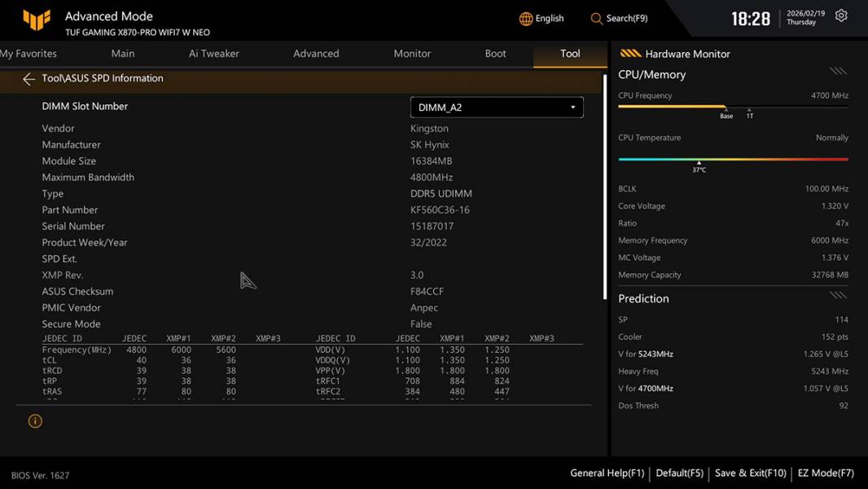The width and height of the screenshot is (868, 489).
Task: Load defaults with Default(F5)
Action: pyautogui.click(x=679, y=473)
